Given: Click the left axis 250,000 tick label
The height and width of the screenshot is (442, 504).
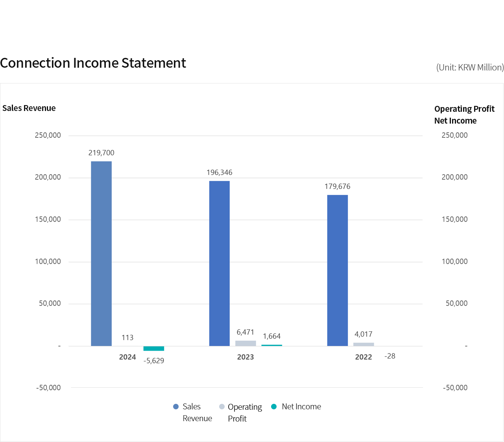Looking at the screenshot, I should click(x=48, y=135).
